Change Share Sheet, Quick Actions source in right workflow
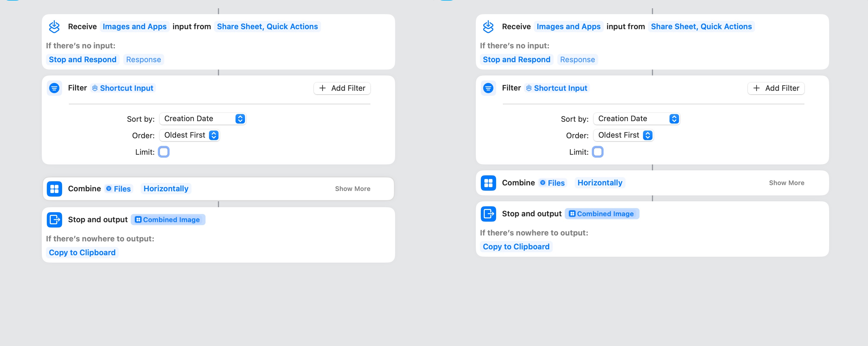Image resolution: width=868 pixels, height=346 pixels. pyautogui.click(x=701, y=26)
